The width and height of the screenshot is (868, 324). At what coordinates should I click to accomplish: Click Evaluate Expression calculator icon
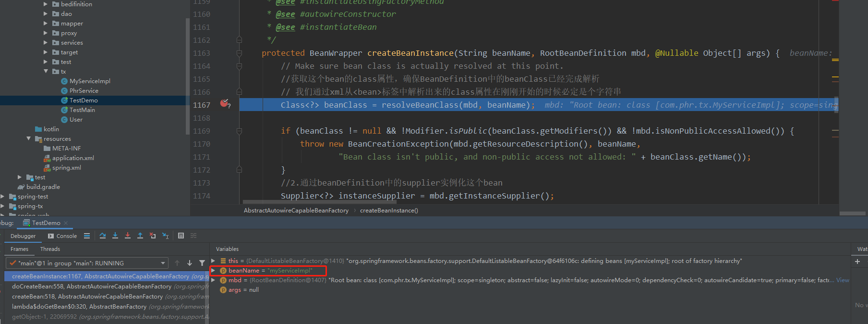(181, 236)
